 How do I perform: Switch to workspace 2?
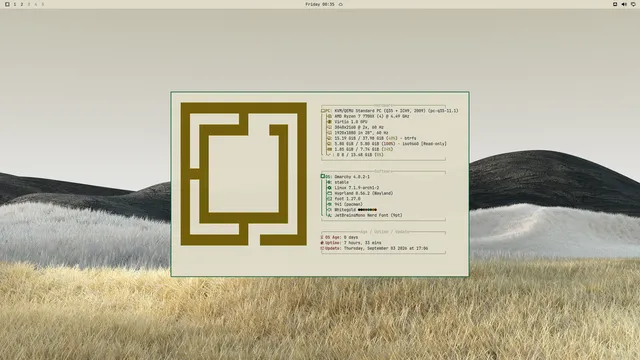point(22,4)
